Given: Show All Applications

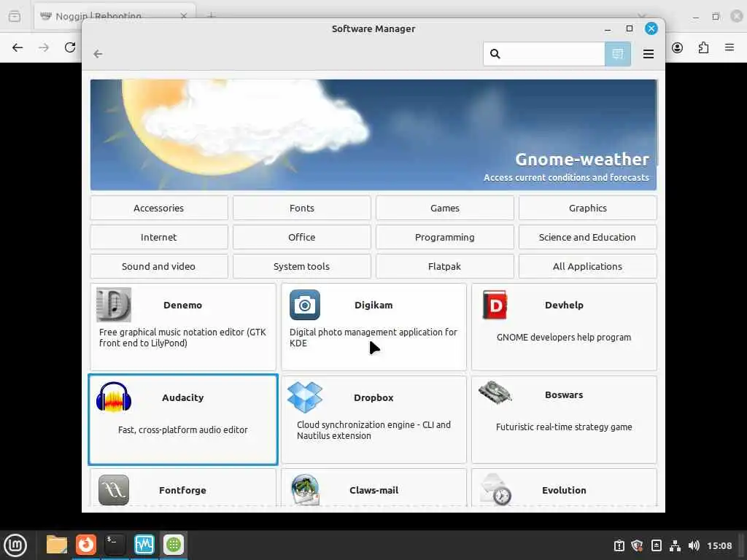Looking at the screenshot, I should (x=588, y=266).
